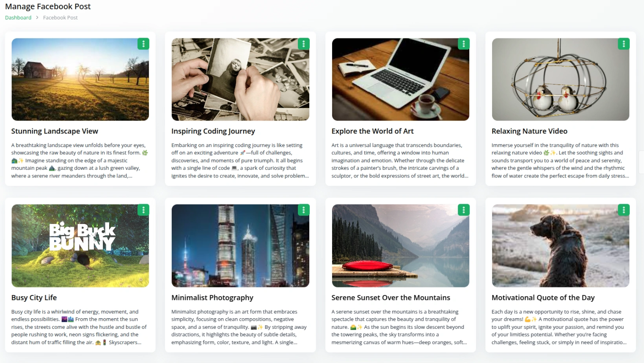
Task: Open the vintage photographs image thumbnail
Action: pos(240,79)
